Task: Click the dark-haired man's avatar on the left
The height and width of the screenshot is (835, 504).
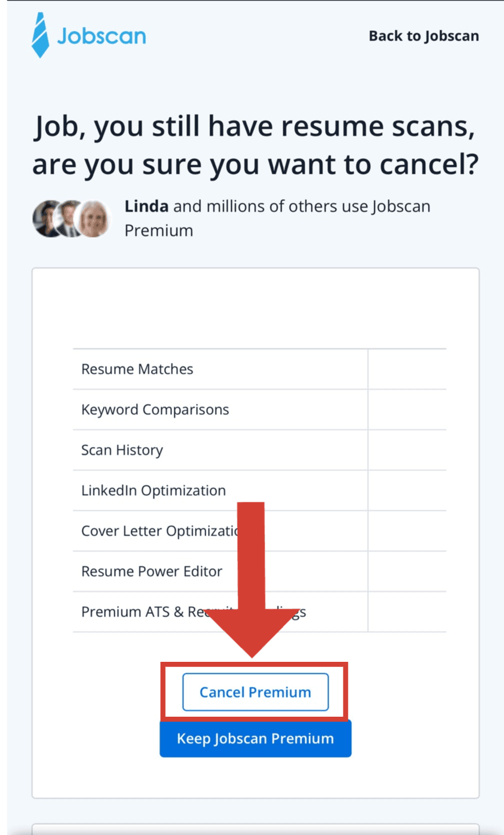Action: click(48, 218)
